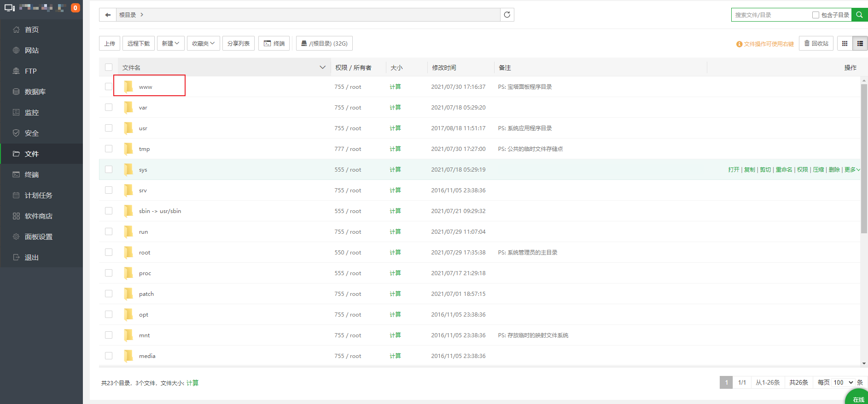Screen dimensions: 868x404
Task: Click 压缩 on the sys row
Action: tap(818, 169)
